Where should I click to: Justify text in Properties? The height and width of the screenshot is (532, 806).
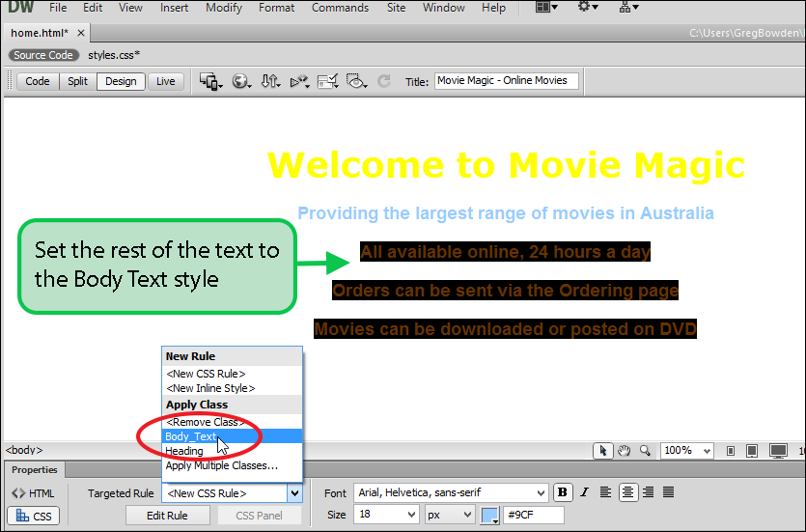668,492
